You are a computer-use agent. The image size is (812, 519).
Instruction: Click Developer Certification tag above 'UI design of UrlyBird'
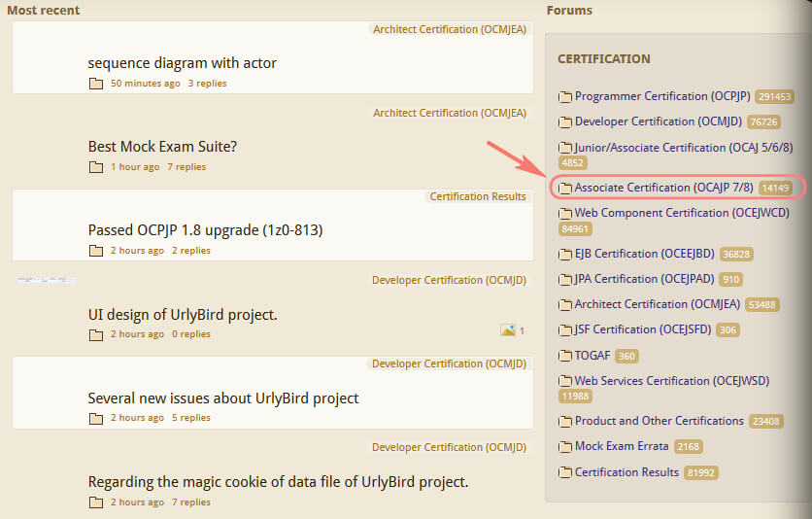click(x=449, y=280)
